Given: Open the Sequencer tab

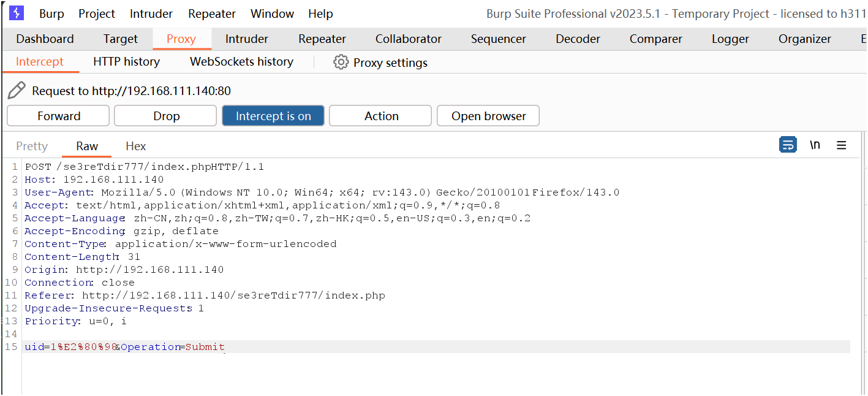Looking at the screenshot, I should (x=499, y=39).
